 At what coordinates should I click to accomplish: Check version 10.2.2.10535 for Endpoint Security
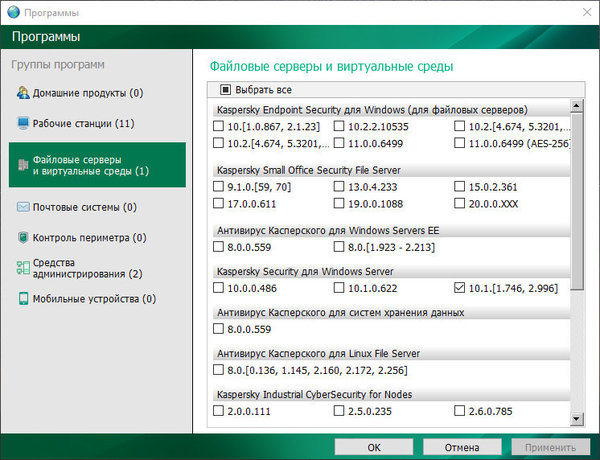coord(339,127)
